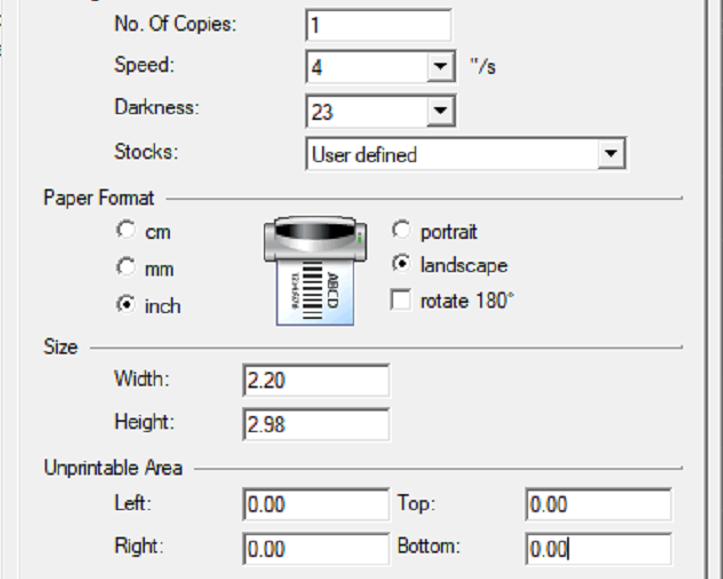Choose portrait orientation
The height and width of the screenshot is (579, 723).
click(x=401, y=230)
